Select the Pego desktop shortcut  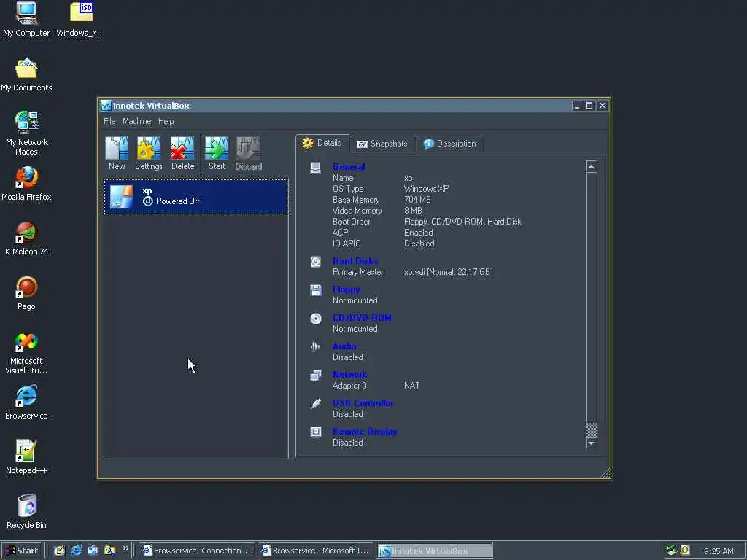(26, 293)
